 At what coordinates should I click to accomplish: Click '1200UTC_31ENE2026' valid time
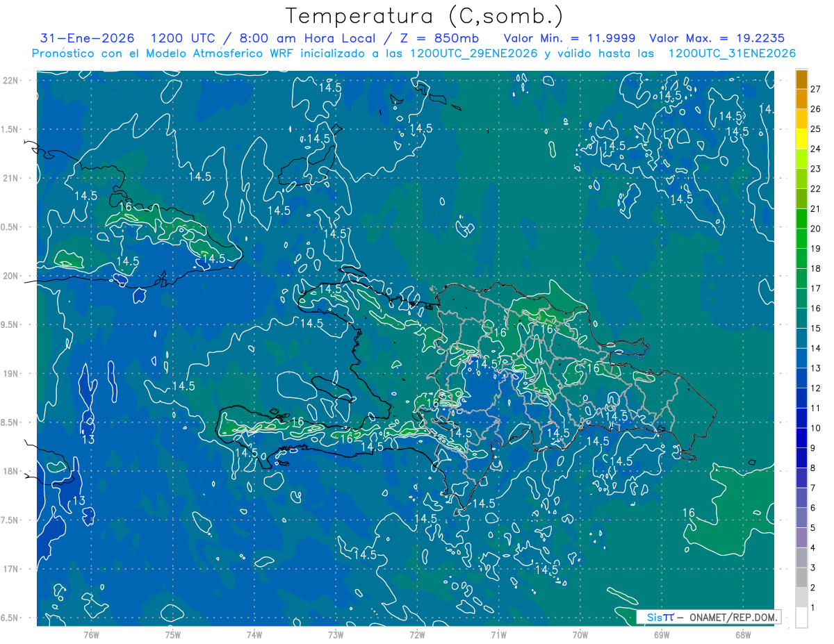[732, 53]
